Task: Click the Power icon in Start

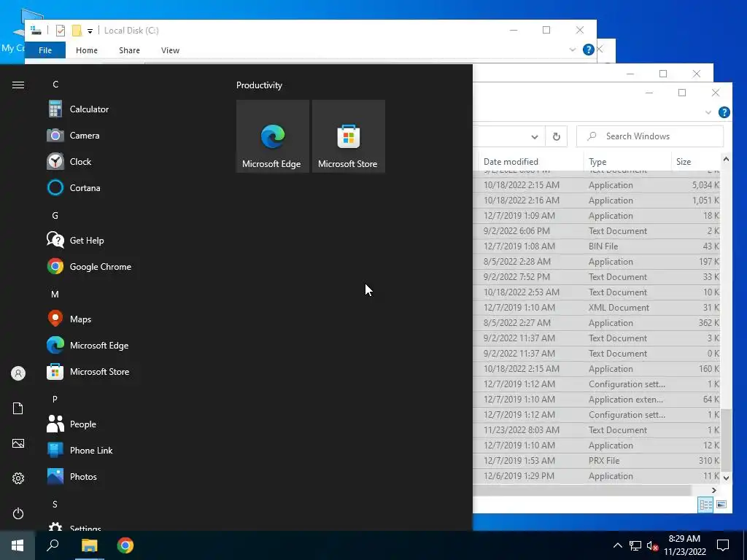Action: (18, 513)
